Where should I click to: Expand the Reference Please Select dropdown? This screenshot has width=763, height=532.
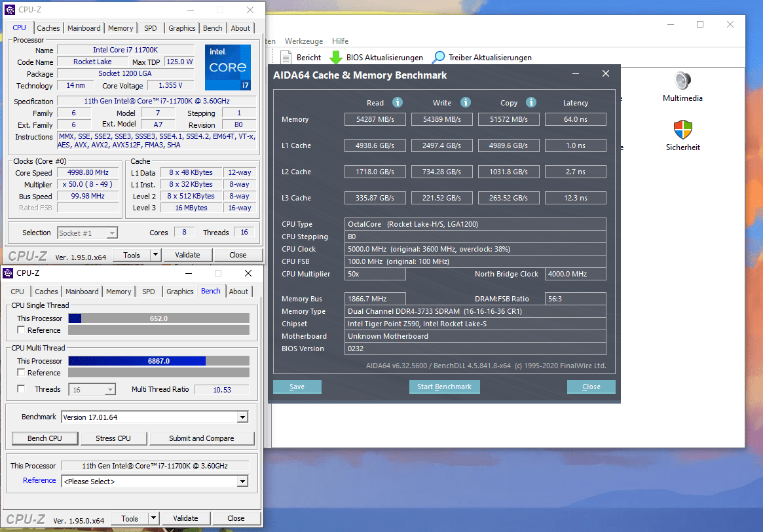242,482
